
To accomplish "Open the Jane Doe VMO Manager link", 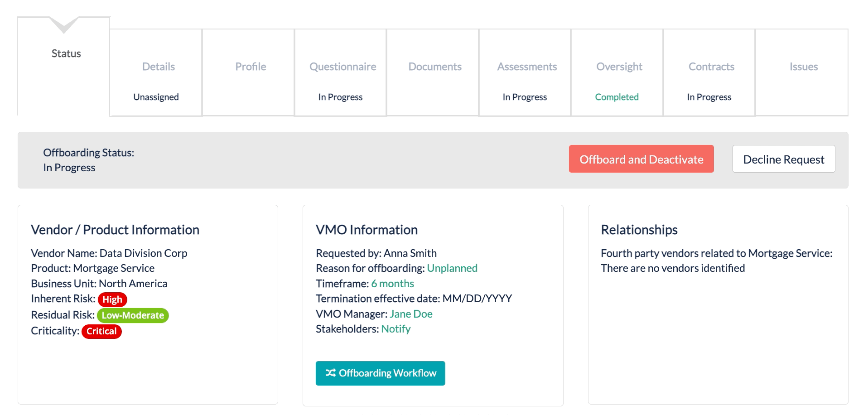I will (411, 314).
